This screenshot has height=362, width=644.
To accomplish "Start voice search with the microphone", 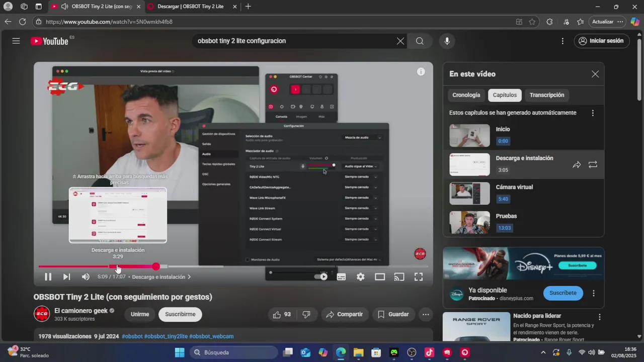I will 447,41.
